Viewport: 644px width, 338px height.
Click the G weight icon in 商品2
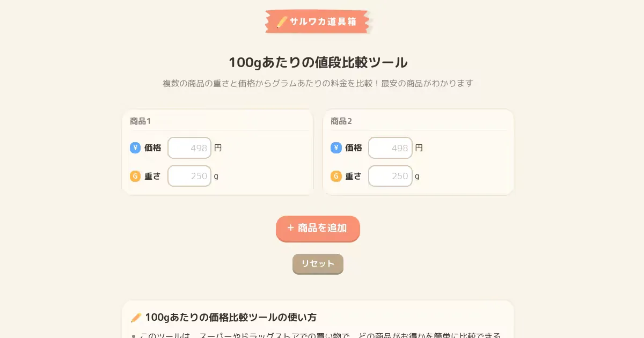click(336, 176)
